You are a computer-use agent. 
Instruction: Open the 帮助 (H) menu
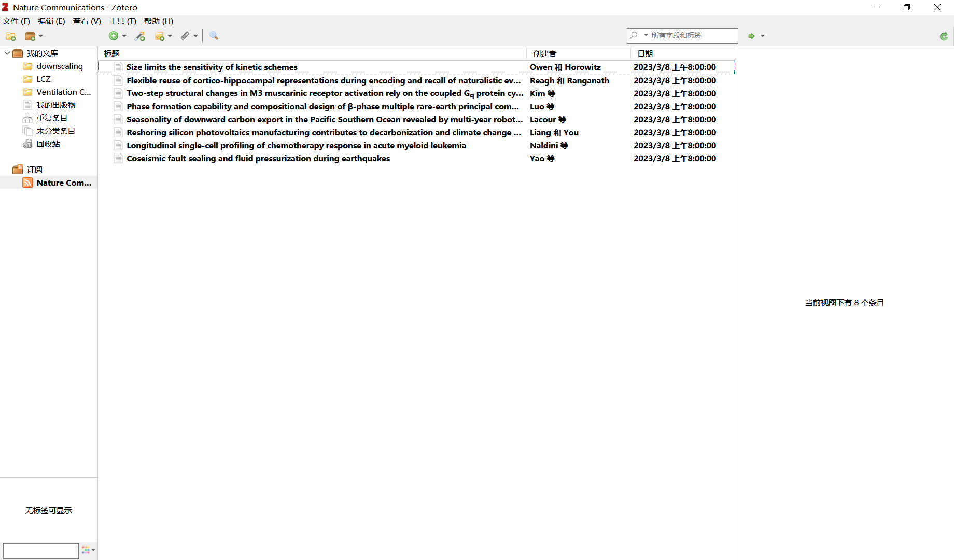(x=159, y=21)
